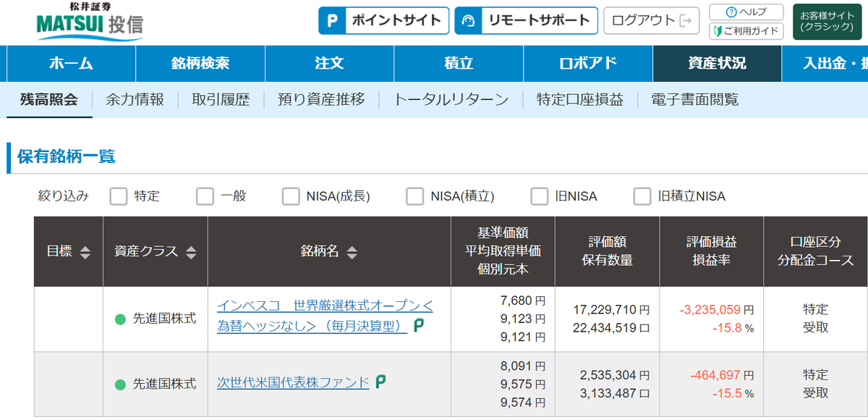Viewport: 868px width, 420px height.
Task: Open 入出金 navigation item
Action: click(825, 64)
